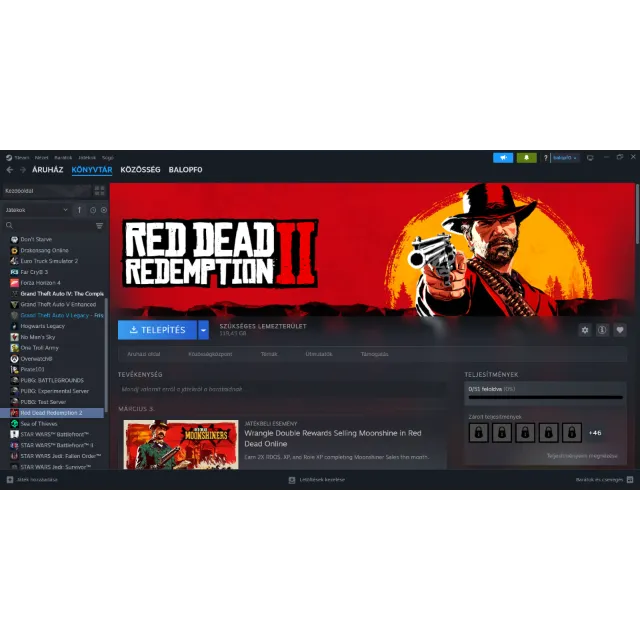This screenshot has width=640, height=640.
Task: Open the ÁRUHÁZ tab
Action: (x=47, y=170)
